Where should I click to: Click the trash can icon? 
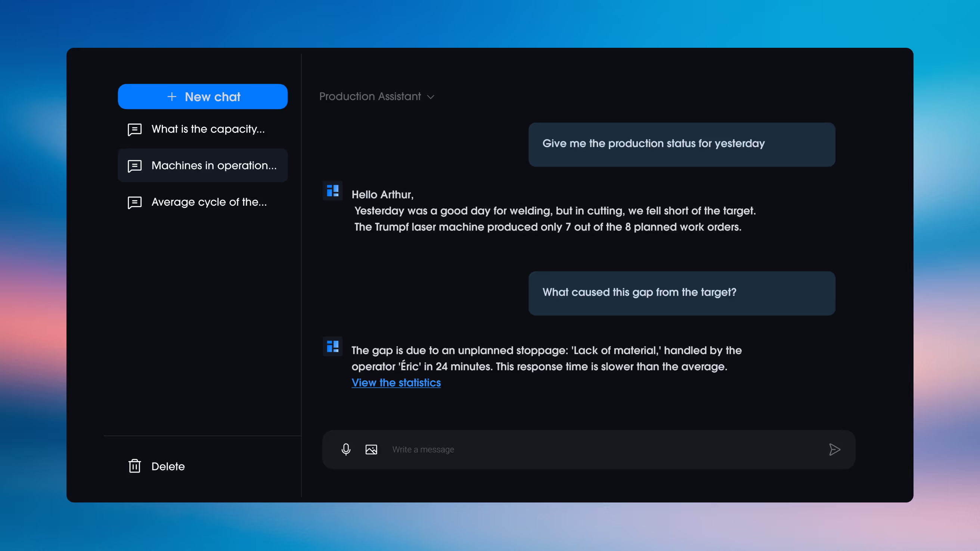(x=135, y=466)
